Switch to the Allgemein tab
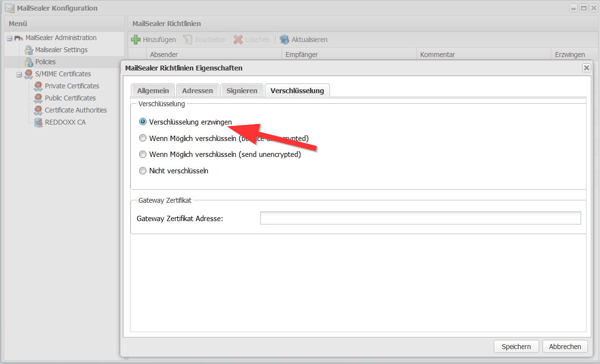This screenshot has height=364, width=600. [153, 91]
